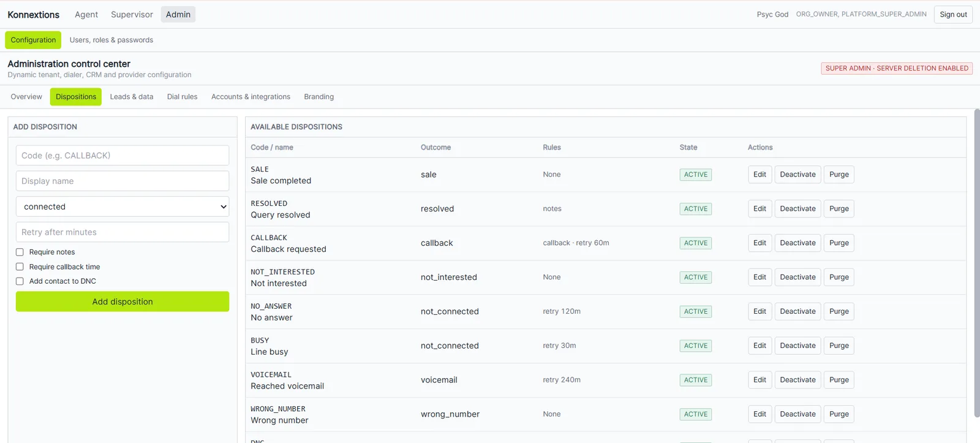Open the Dial rules tab
This screenshot has width=980, height=443.
tap(183, 97)
